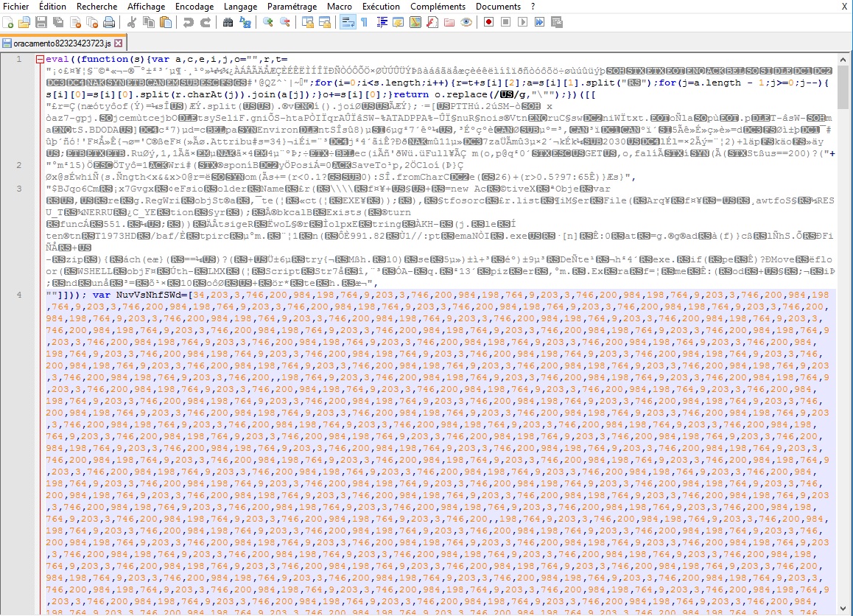Open the Replace dialog toolbar icon
Screen dimensions: 853x616
tap(245, 22)
